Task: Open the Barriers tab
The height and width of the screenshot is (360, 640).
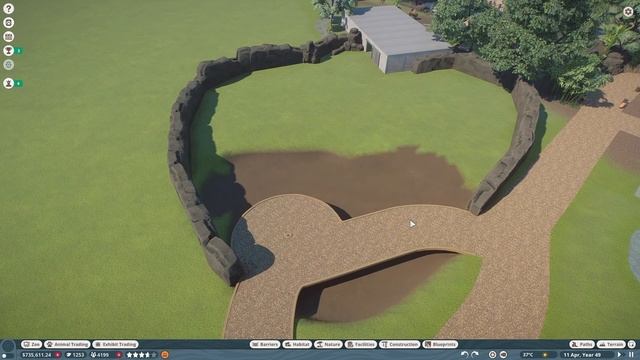Action: point(265,344)
